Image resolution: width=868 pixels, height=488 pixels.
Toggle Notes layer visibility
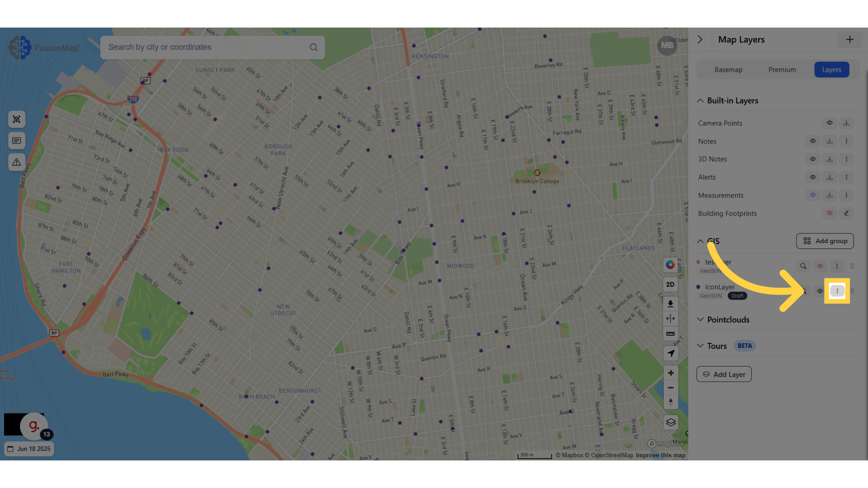[813, 141]
